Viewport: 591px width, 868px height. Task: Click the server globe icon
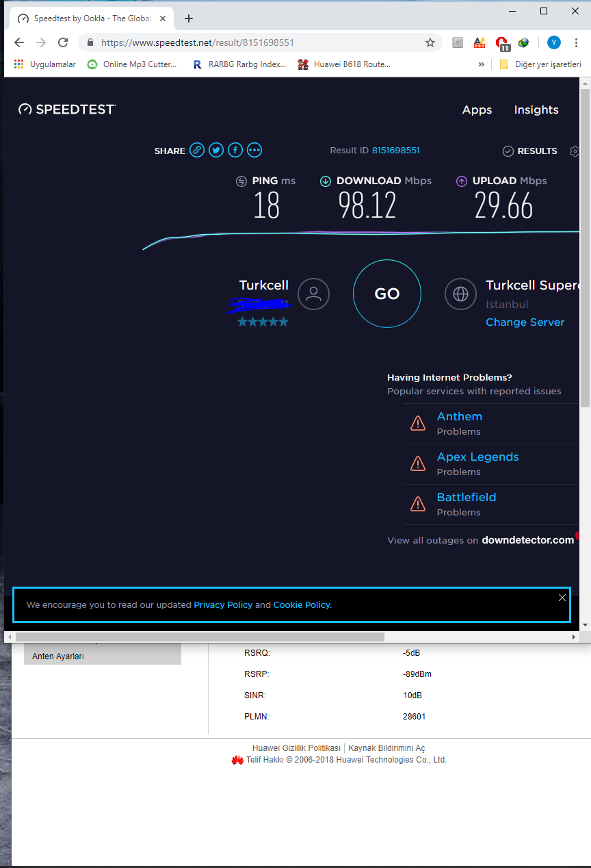coord(461,294)
